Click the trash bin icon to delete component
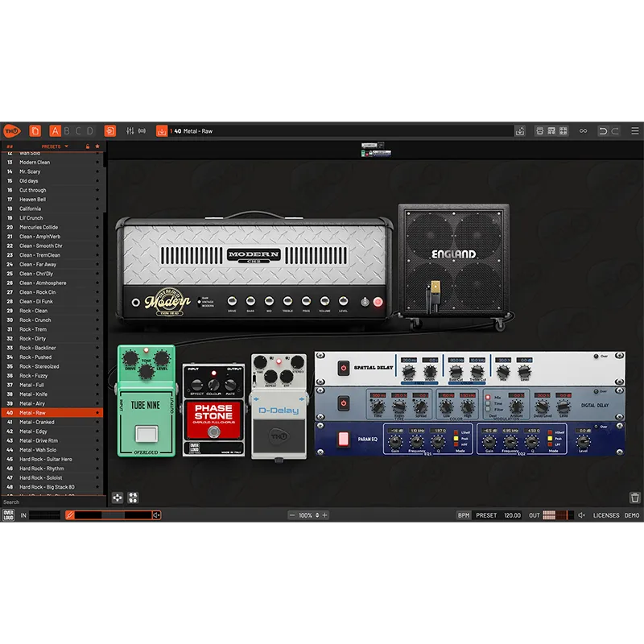Image resolution: width=644 pixels, height=644 pixels. click(x=634, y=497)
